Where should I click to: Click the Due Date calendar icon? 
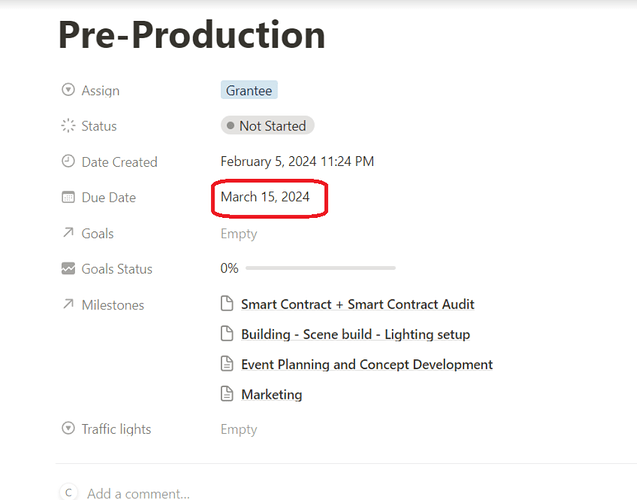(x=68, y=198)
